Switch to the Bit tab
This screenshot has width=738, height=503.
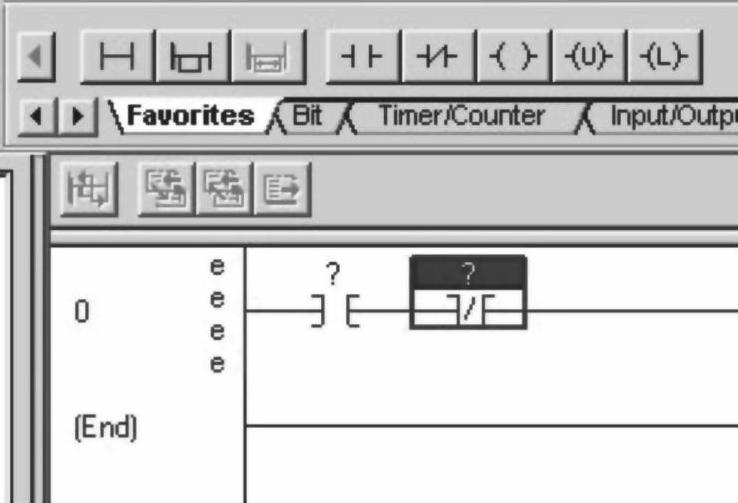pos(308,115)
